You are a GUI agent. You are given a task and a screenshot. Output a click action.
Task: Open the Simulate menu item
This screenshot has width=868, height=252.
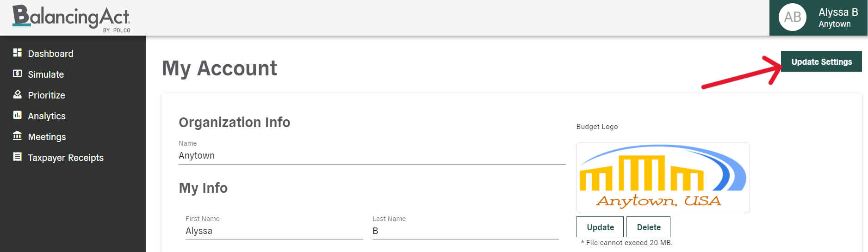(46, 74)
